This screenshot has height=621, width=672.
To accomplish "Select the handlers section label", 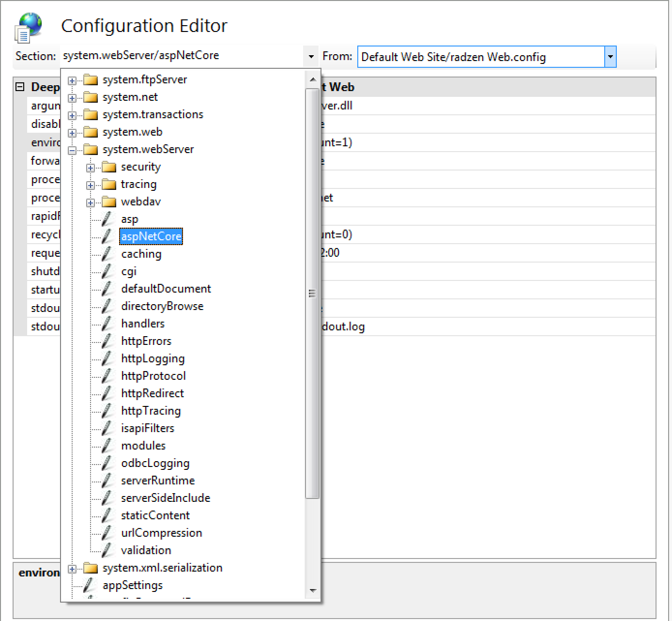I will [142, 324].
